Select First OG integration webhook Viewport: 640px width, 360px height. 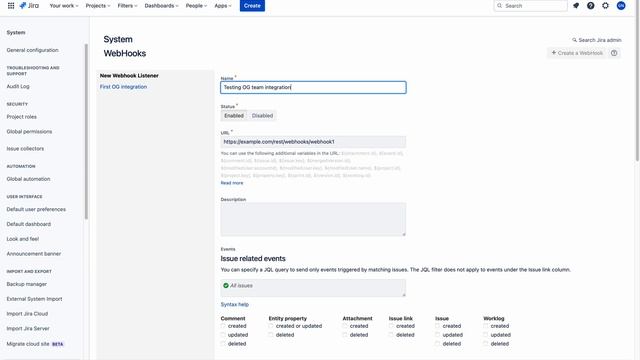point(123,87)
